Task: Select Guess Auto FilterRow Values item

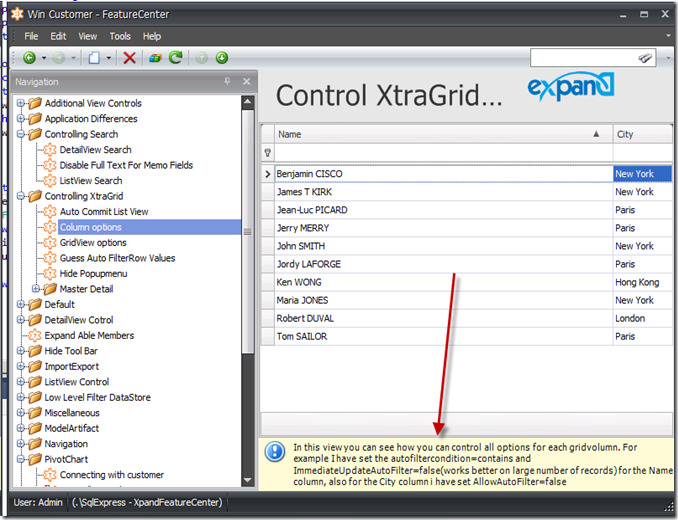Action: coord(117,258)
